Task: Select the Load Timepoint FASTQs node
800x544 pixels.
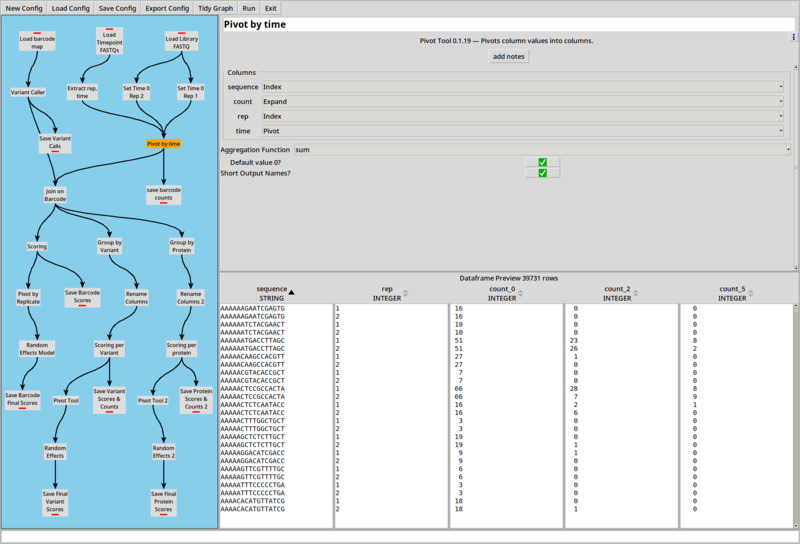Action: pyautogui.click(x=109, y=41)
